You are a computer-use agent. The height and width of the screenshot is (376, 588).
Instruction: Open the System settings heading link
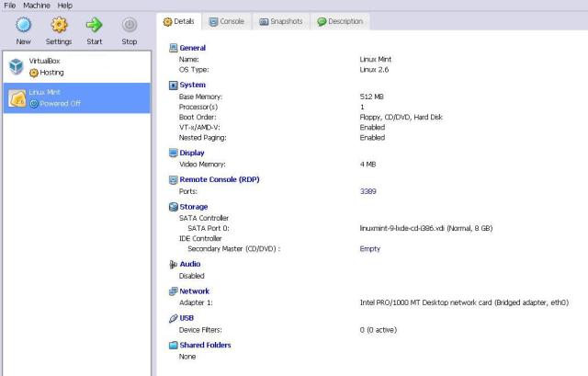(x=192, y=85)
